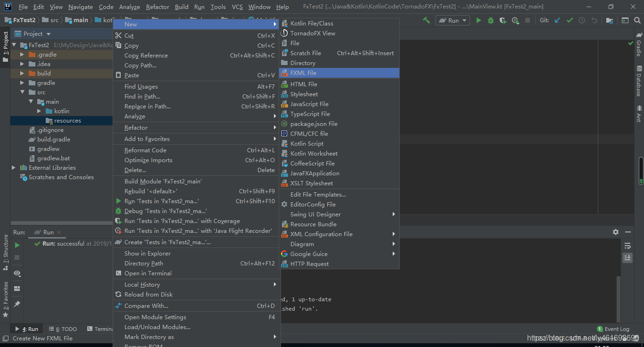Image resolution: width=644 pixels, height=347 pixels.
Task: Open Module Settings from context menu
Action: (x=196, y=317)
